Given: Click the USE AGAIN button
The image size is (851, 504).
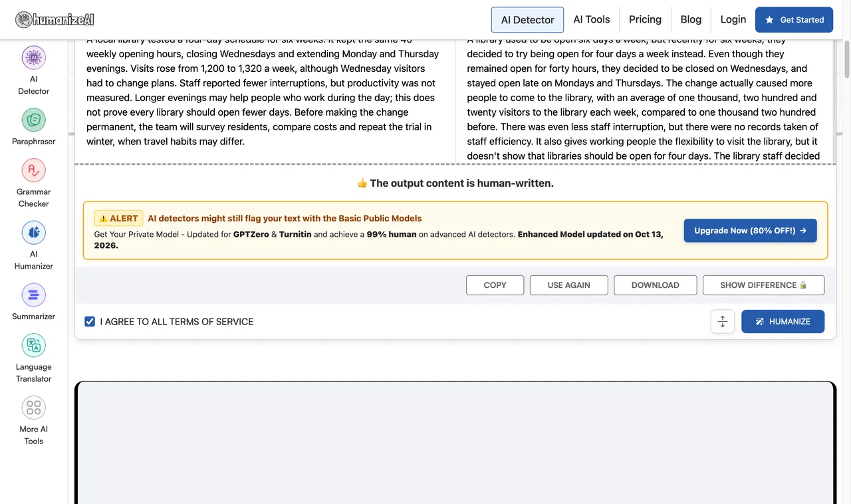Looking at the screenshot, I should click(568, 285).
